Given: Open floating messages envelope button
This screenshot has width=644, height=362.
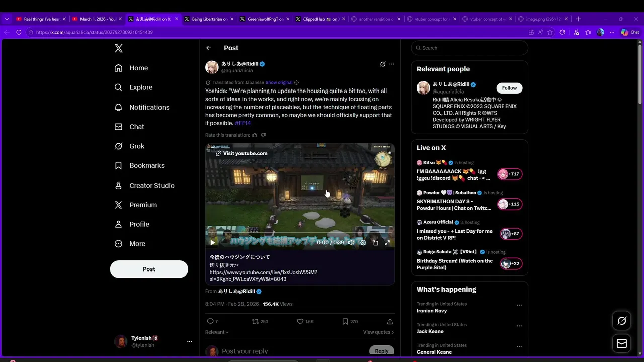Looking at the screenshot, I should click(x=622, y=343).
